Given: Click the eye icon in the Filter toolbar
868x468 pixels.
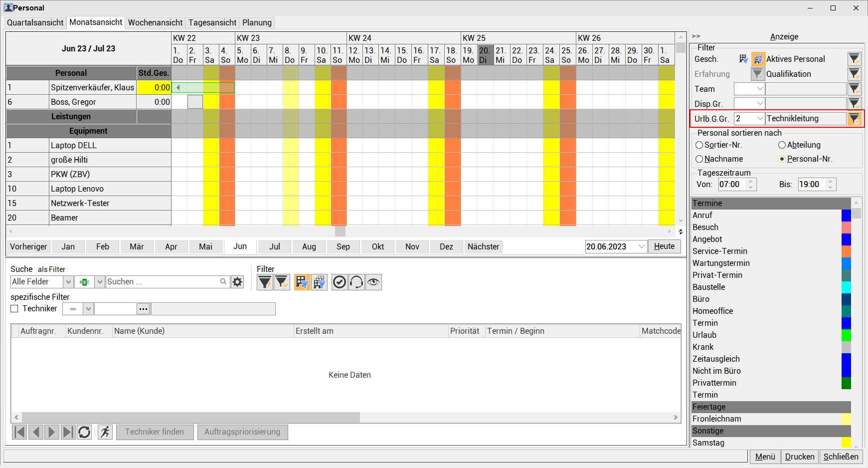Looking at the screenshot, I should (x=373, y=282).
